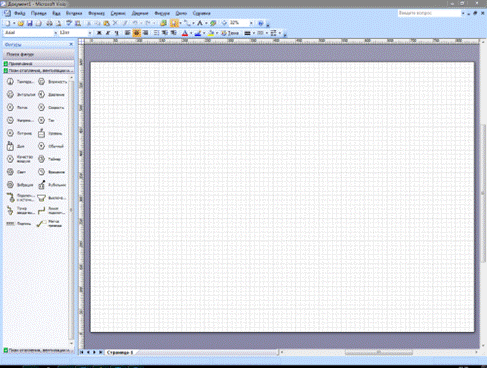Click the Тема theme button
Image resolution: width=487 pixels, height=368 pixels.
click(x=230, y=33)
